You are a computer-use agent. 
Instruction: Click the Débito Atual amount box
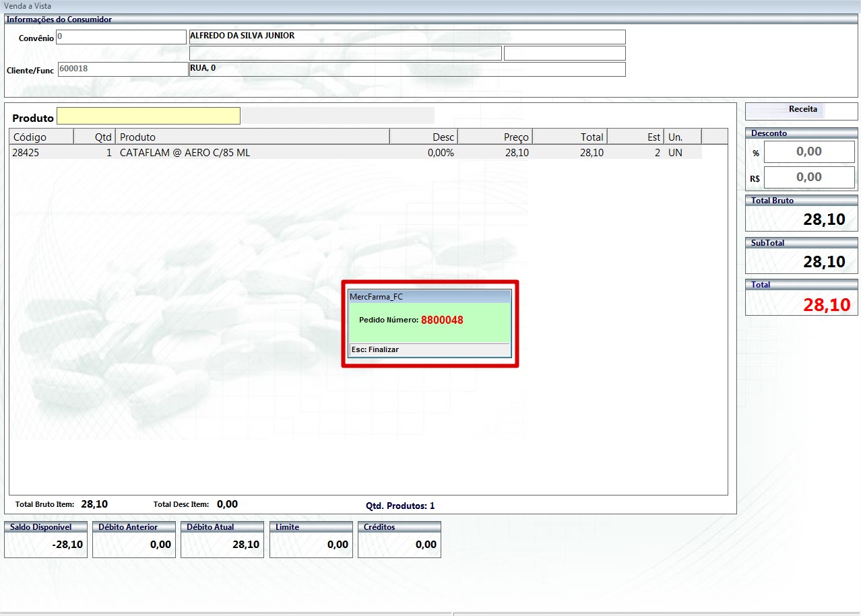(222, 544)
